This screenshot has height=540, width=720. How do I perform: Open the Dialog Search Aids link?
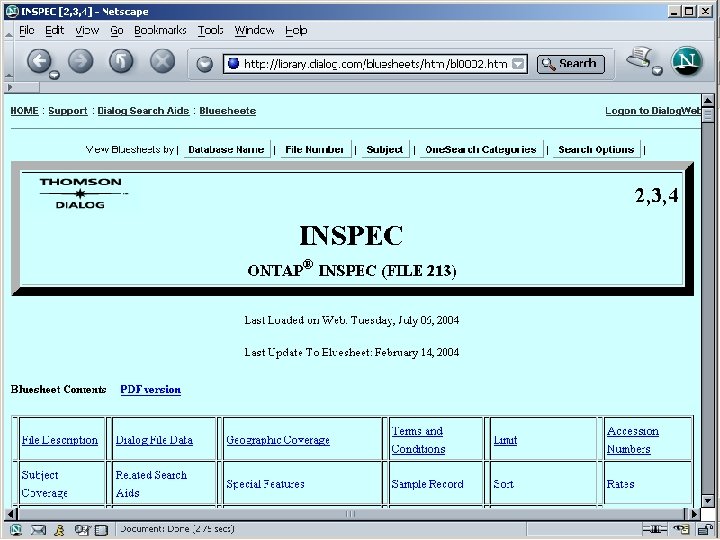tap(143, 111)
